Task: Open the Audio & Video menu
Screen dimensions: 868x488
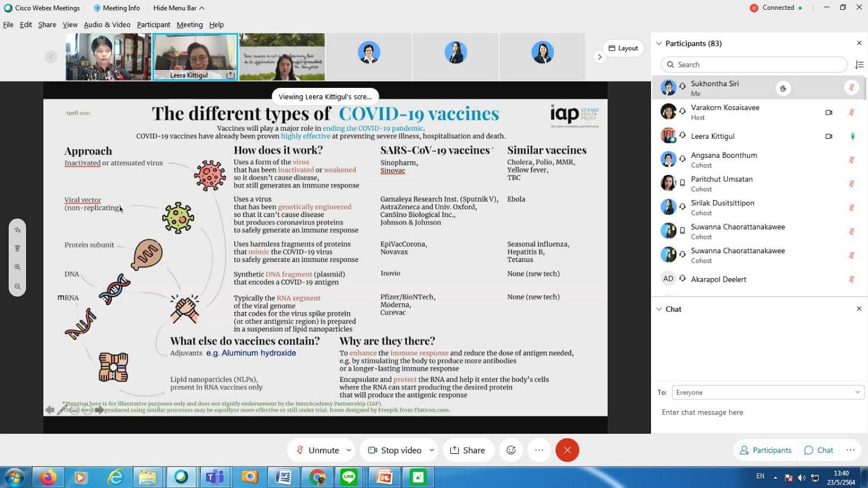Action: click(107, 25)
